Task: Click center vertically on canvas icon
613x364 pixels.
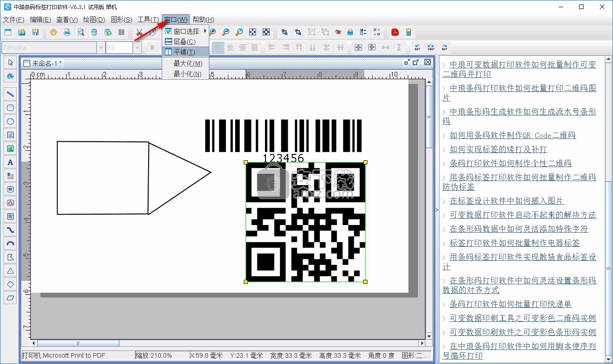Action: 372,48
